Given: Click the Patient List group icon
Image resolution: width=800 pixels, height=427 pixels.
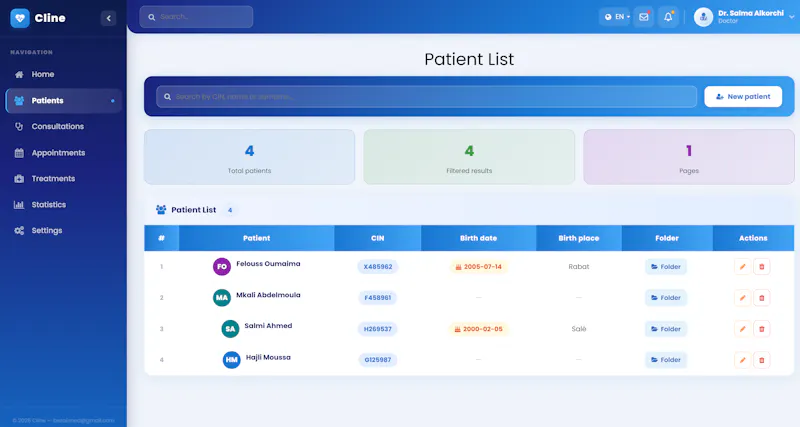Looking at the screenshot, I should click(161, 210).
